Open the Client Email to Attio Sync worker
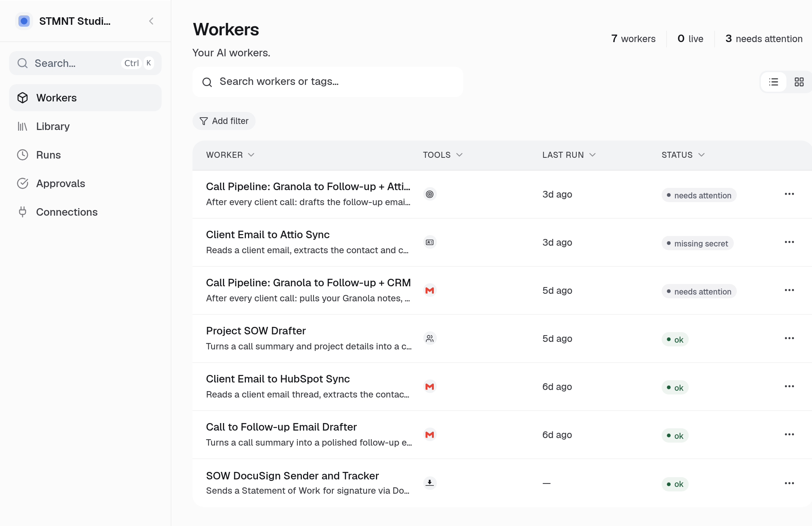The image size is (812, 526). pos(268,235)
